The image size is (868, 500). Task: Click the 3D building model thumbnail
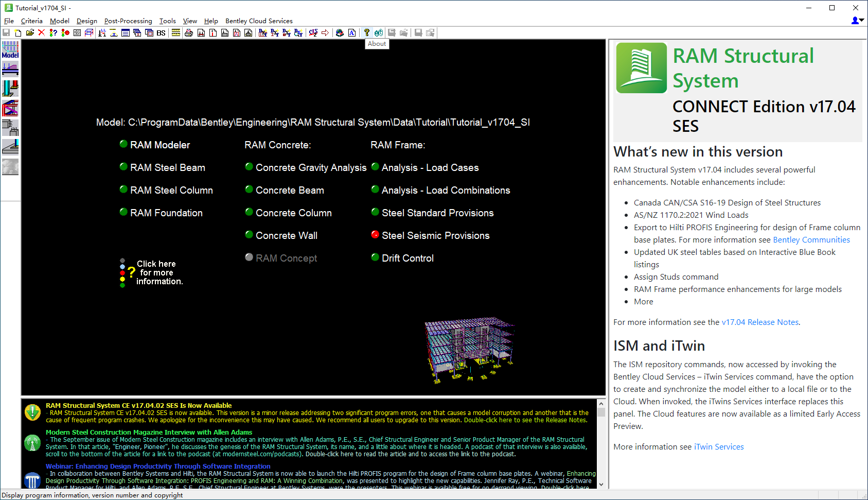[x=469, y=350]
